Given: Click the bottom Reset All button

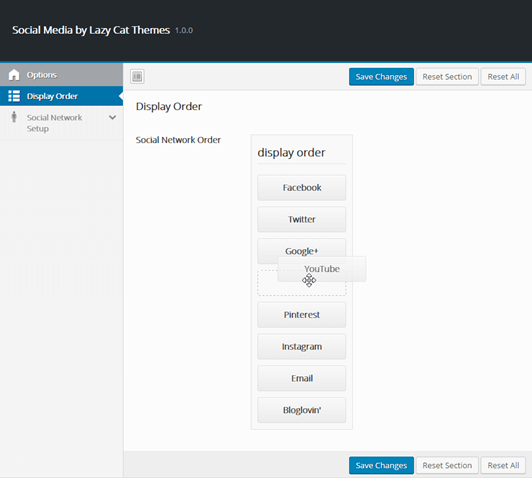Looking at the screenshot, I should coord(503,465).
